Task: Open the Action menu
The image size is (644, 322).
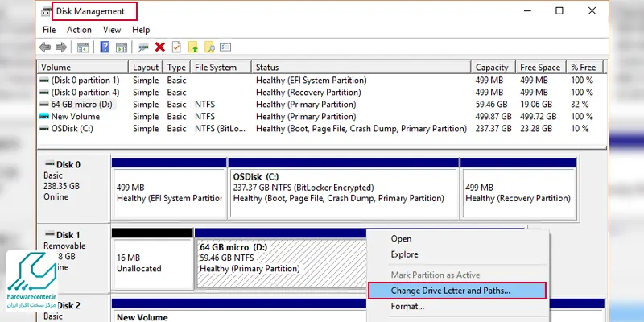Action: pos(79,30)
